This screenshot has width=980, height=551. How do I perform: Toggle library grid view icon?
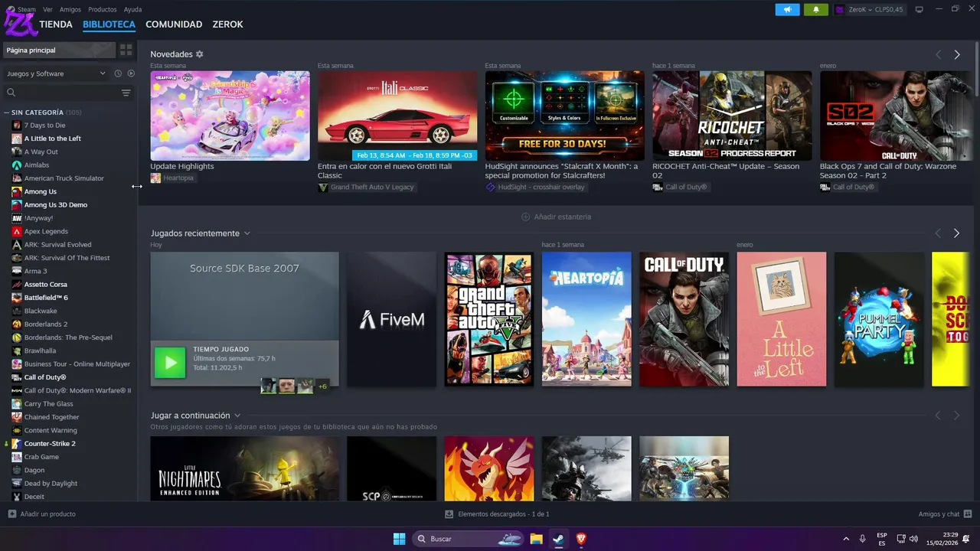click(x=126, y=50)
